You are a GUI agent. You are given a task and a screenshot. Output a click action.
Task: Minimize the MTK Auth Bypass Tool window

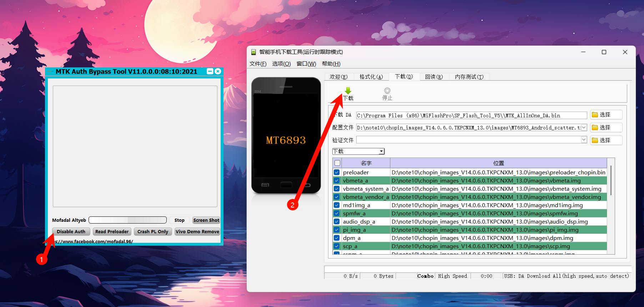pos(210,71)
